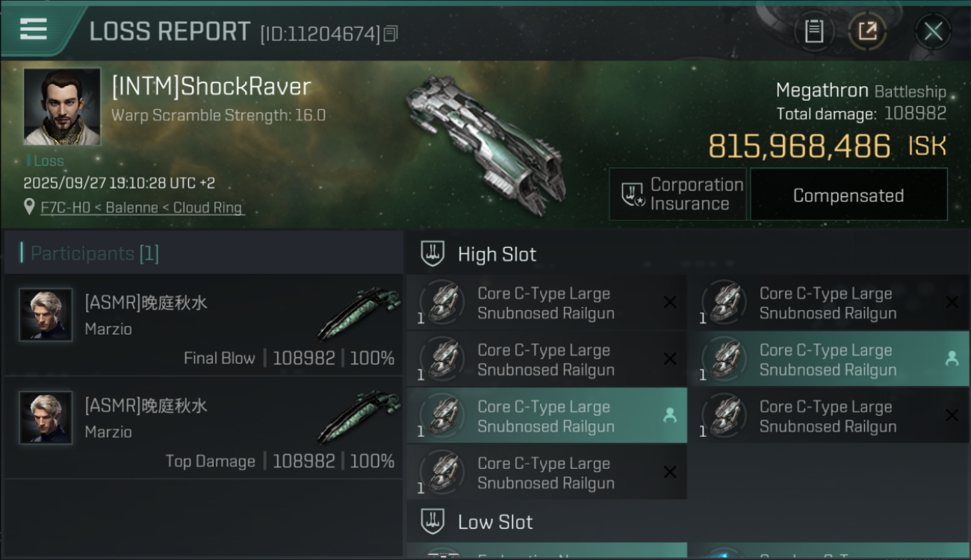Click the Low Slot section icon
Viewport: 971px width, 560px height.
tap(432, 521)
